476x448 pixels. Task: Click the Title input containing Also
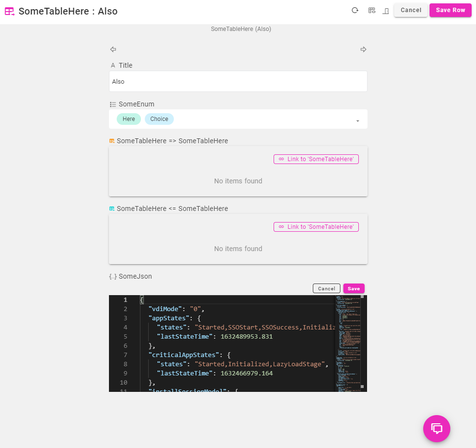tap(238, 81)
